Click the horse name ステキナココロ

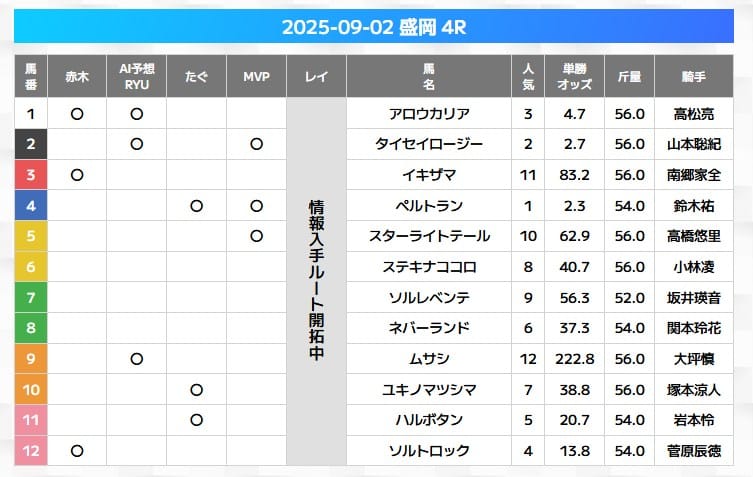(x=429, y=267)
